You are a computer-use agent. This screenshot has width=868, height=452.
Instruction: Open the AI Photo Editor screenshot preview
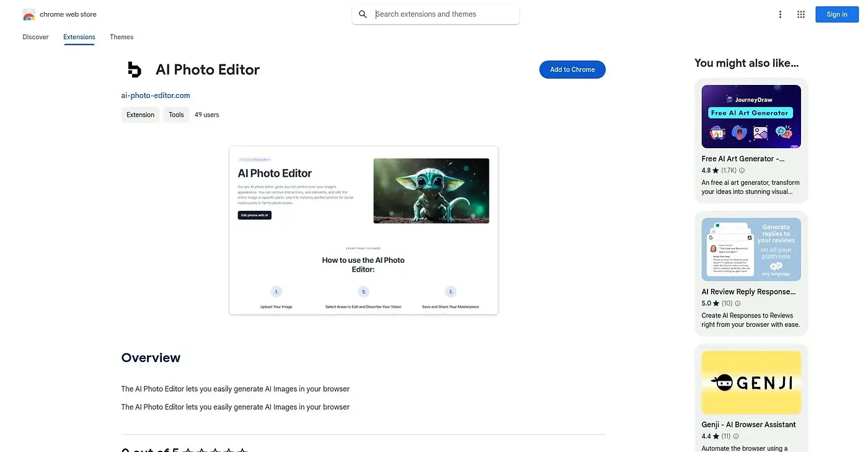pyautogui.click(x=363, y=230)
